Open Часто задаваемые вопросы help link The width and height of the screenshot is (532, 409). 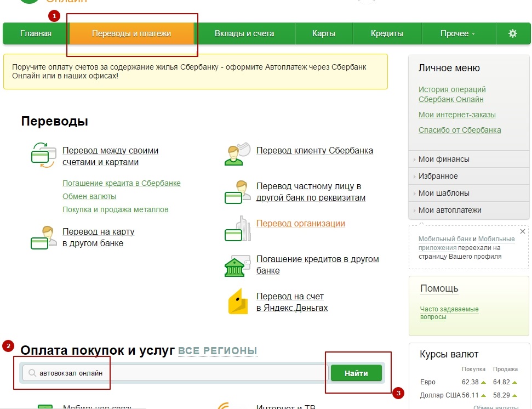449,313
